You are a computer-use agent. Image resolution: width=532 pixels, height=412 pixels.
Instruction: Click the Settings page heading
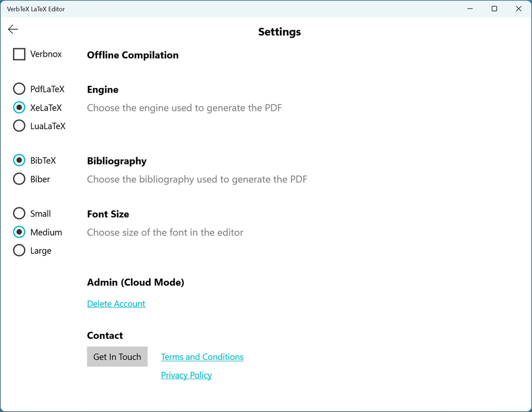[x=279, y=31]
